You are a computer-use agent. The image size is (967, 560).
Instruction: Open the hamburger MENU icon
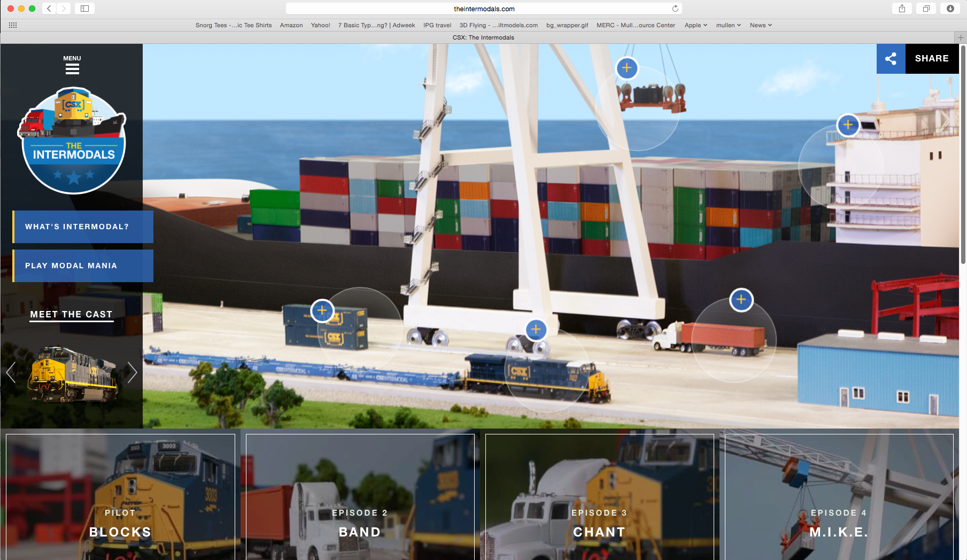72,69
